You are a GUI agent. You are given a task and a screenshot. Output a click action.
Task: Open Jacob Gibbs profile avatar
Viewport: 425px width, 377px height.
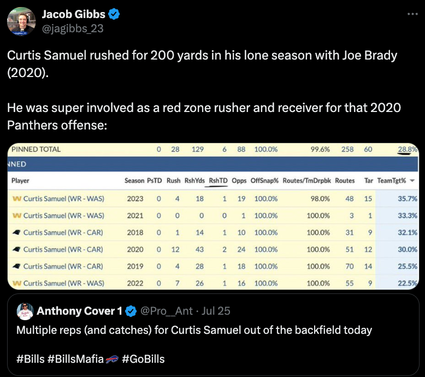coord(21,22)
